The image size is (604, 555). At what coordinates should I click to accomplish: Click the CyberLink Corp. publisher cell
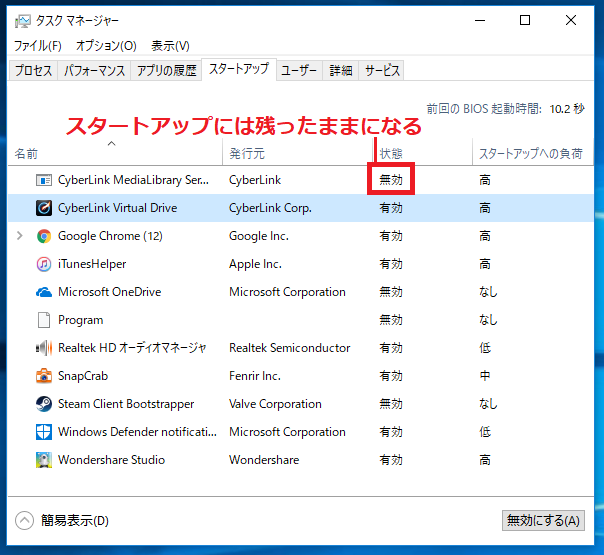click(x=270, y=208)
